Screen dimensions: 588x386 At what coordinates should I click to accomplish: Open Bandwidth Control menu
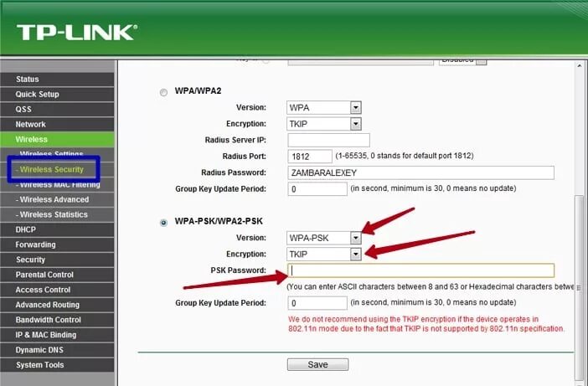click(57, 320)
